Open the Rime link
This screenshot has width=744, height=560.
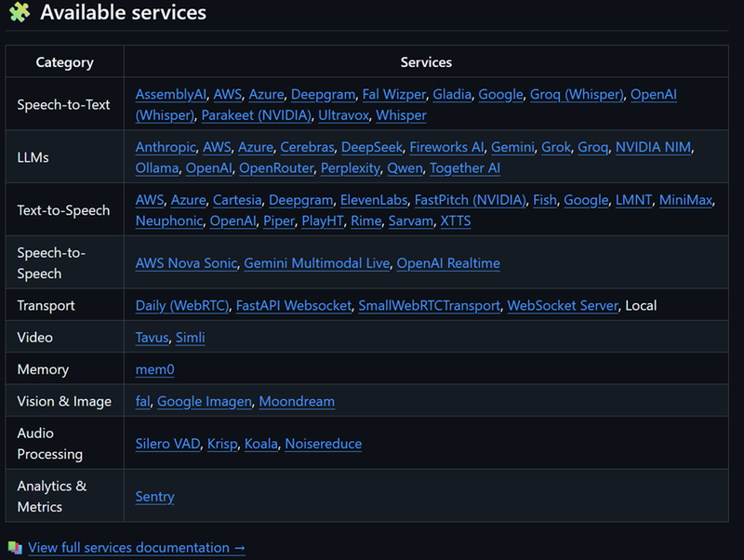pyautogui.click(x=365, y=220)
